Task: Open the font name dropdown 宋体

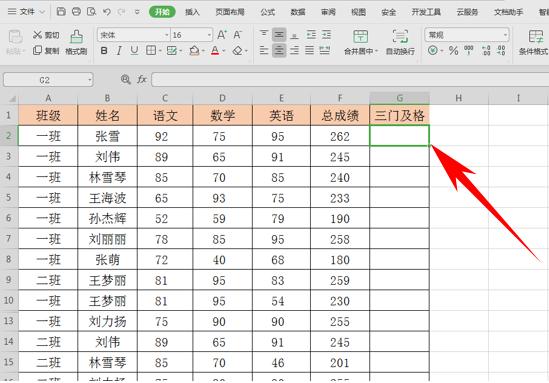Action: click(167, 35)
